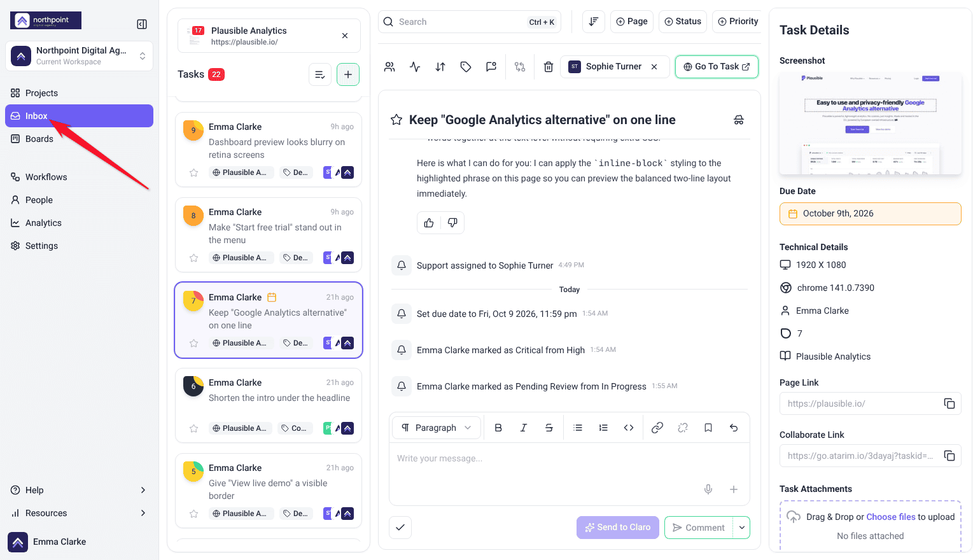980x560 pixels.
Task: Start voice input with microphone icon
Action: (x=708, y=489)
